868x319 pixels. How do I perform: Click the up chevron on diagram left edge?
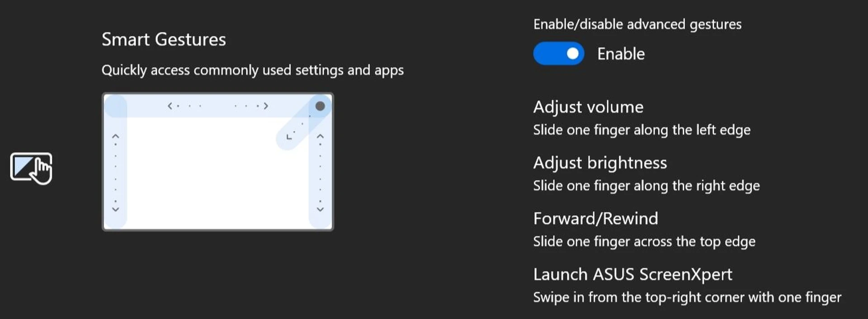coord(115,136)
